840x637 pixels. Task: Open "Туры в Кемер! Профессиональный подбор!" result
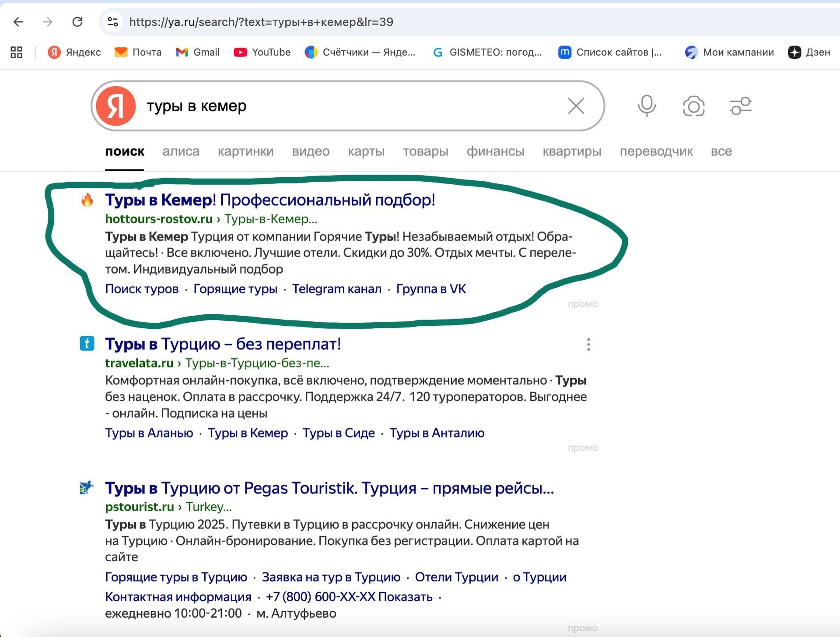coord(270,200)
